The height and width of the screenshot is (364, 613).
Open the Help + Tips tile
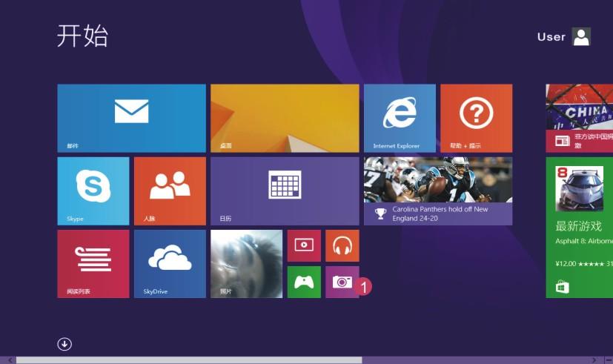point(476,118)
